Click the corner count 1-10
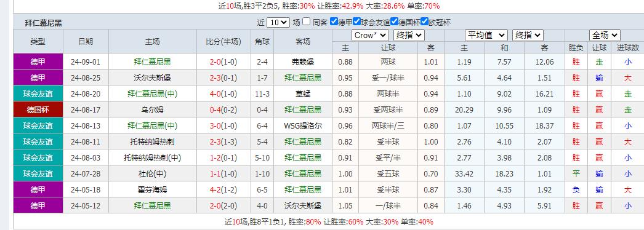 click(x=262, y=174)
